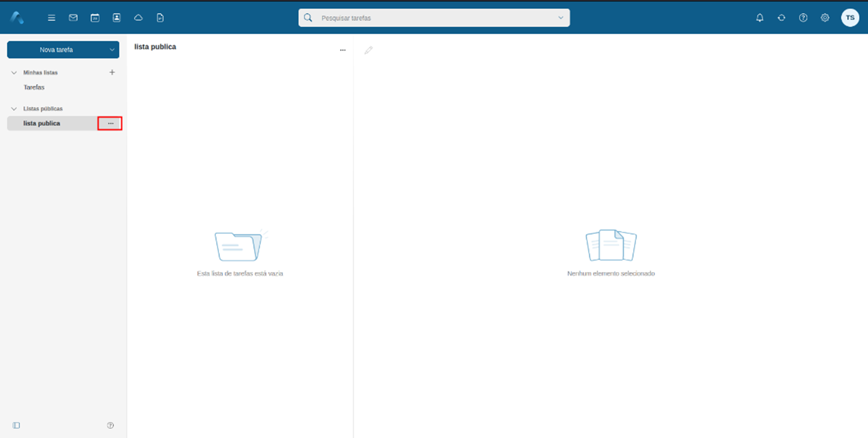The width and height of the screenshot is (868, 438).
Task: Collapse the Minhas listas section
Action: (14, 72)
